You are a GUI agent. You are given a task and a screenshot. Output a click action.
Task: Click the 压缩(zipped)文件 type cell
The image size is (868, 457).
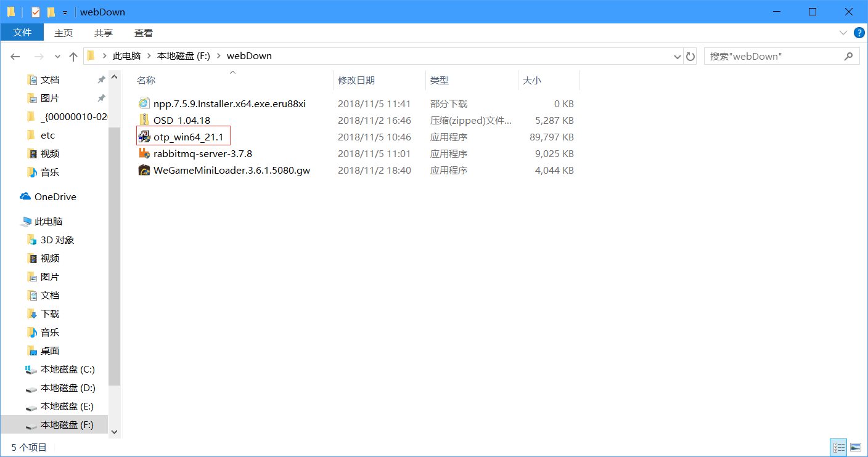click(471, 120)
